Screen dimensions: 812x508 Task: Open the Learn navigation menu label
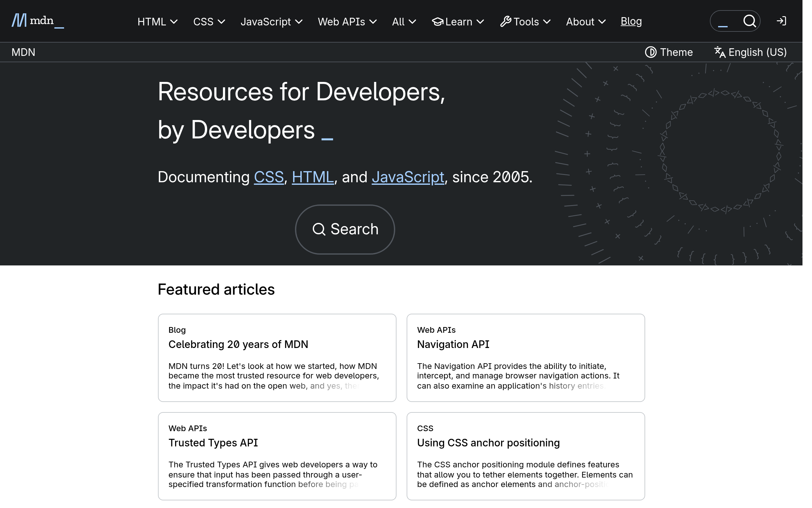[x=458, y=22]
